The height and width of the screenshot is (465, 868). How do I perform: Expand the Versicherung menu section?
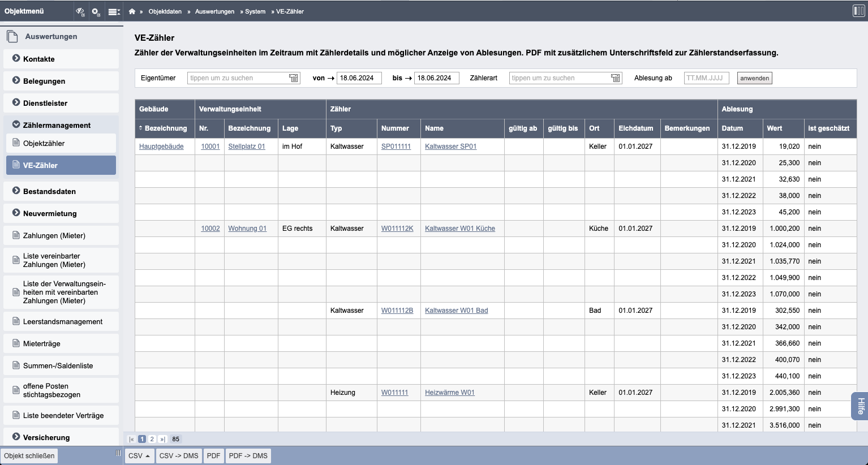click(46, 437)
